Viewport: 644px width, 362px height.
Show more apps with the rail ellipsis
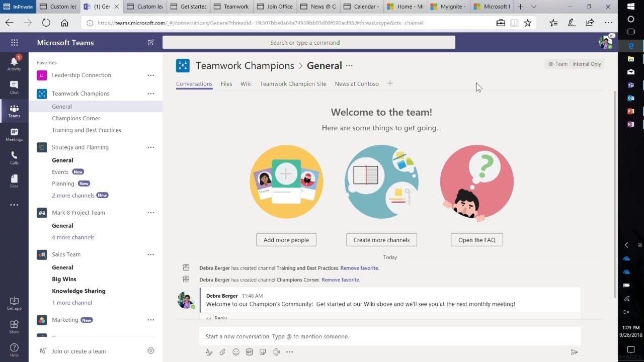(14, 205)
